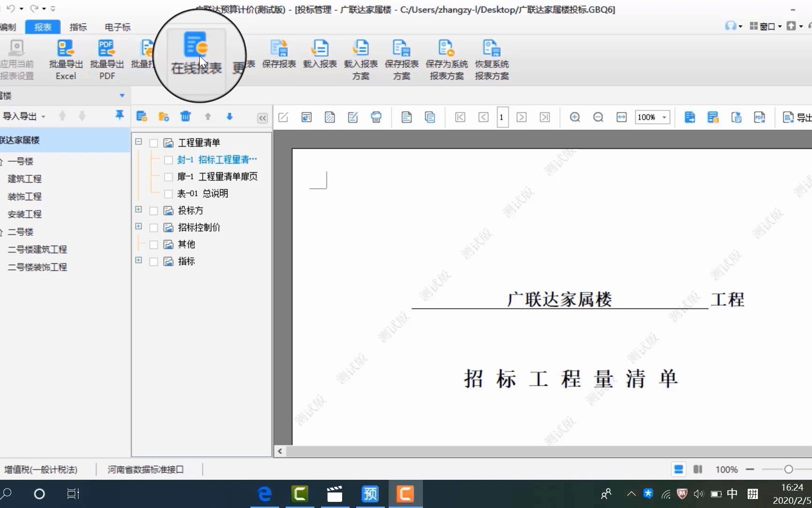
Task: Open the project name dropdown arrow
Action: pyautogui.click(x=122, y=95)
